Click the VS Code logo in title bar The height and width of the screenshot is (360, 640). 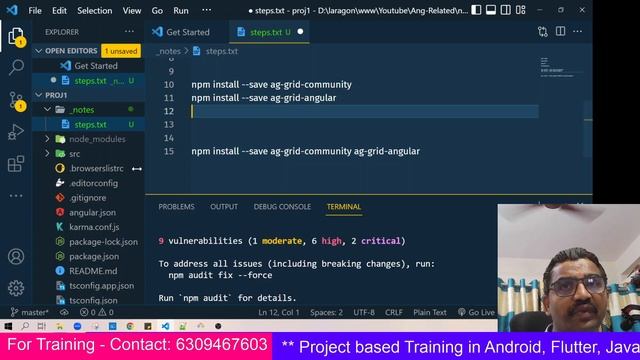tap(12, 10)
